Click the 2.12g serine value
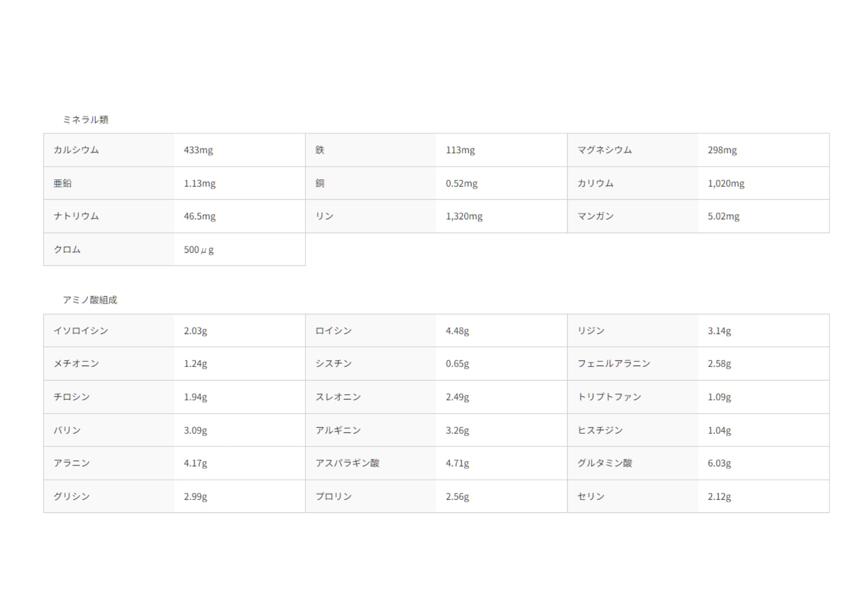Screen dimensions: 868x614 pos(719,496)
